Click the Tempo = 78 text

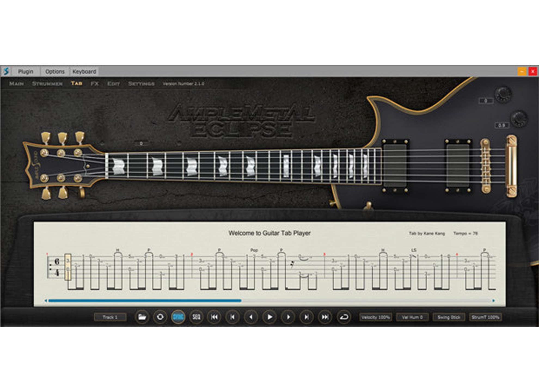tap(465, 233)
